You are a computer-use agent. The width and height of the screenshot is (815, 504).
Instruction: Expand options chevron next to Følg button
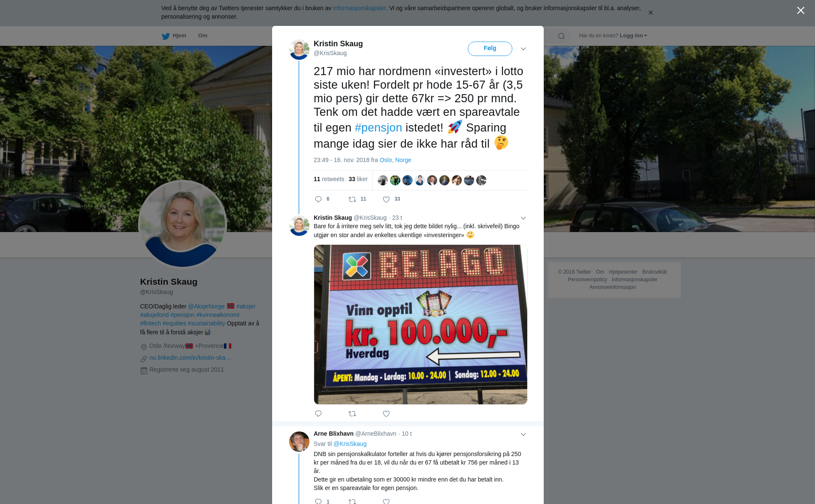point(523,49)
